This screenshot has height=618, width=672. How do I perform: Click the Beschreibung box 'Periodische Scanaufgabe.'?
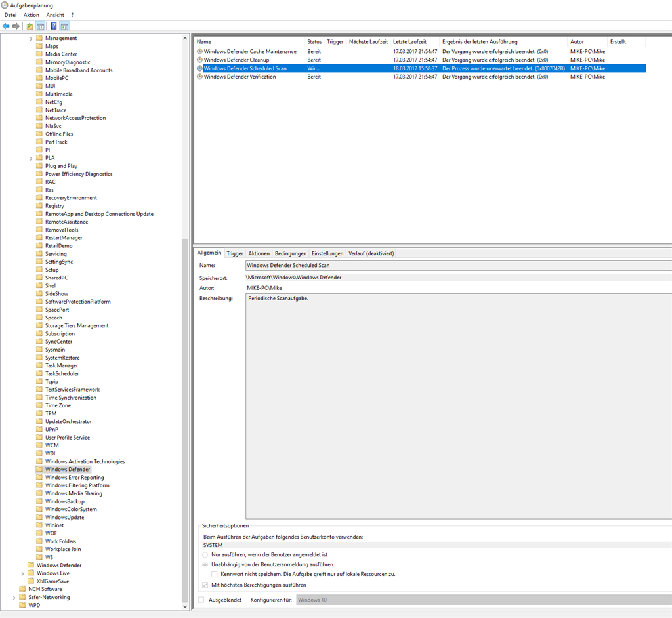pyautogui.click(x=459, y=406)
